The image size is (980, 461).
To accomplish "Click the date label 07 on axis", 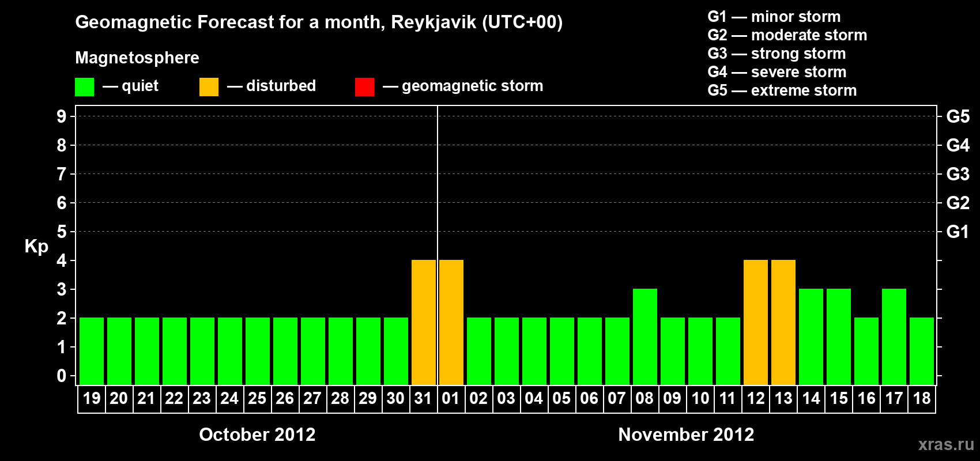I will 617,398.
